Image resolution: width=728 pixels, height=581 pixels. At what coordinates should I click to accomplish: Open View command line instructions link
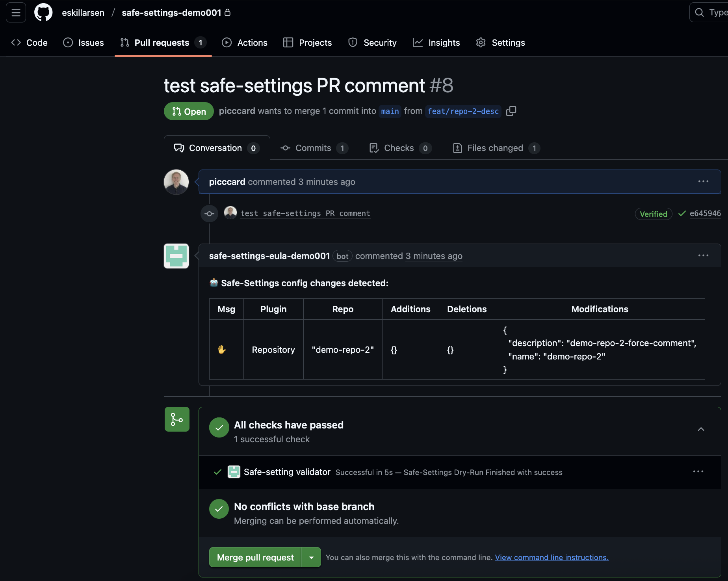[551, 557]
